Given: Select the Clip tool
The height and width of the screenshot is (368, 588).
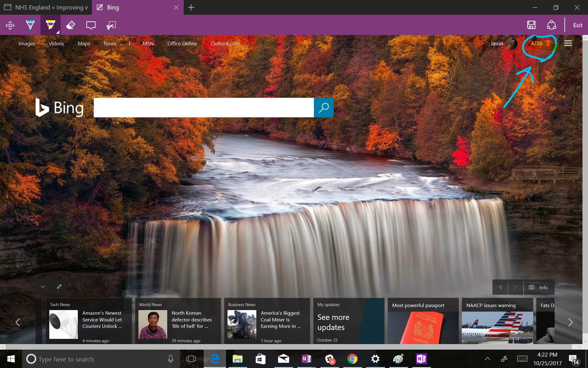Looking at the screenshot, I should coord(111,25).
